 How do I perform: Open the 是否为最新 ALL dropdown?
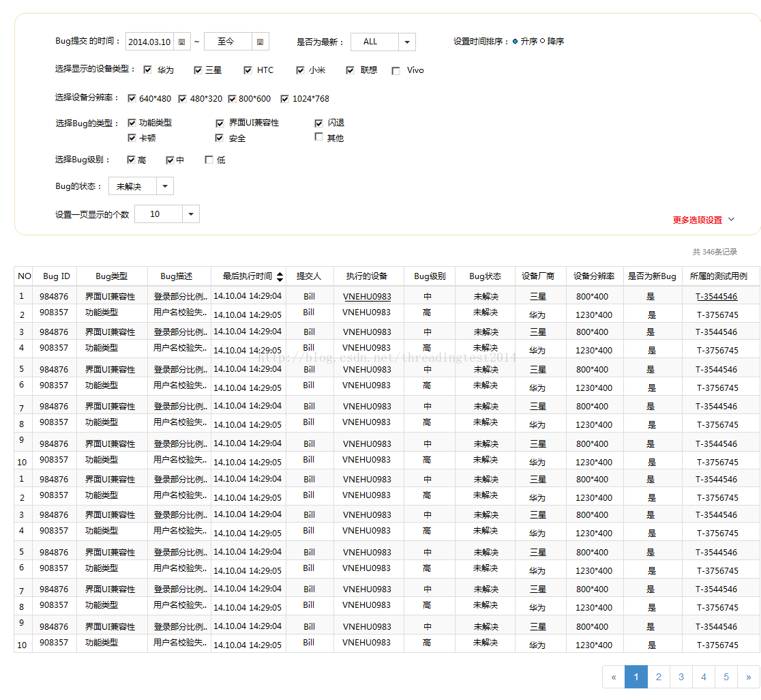(383, 42)
